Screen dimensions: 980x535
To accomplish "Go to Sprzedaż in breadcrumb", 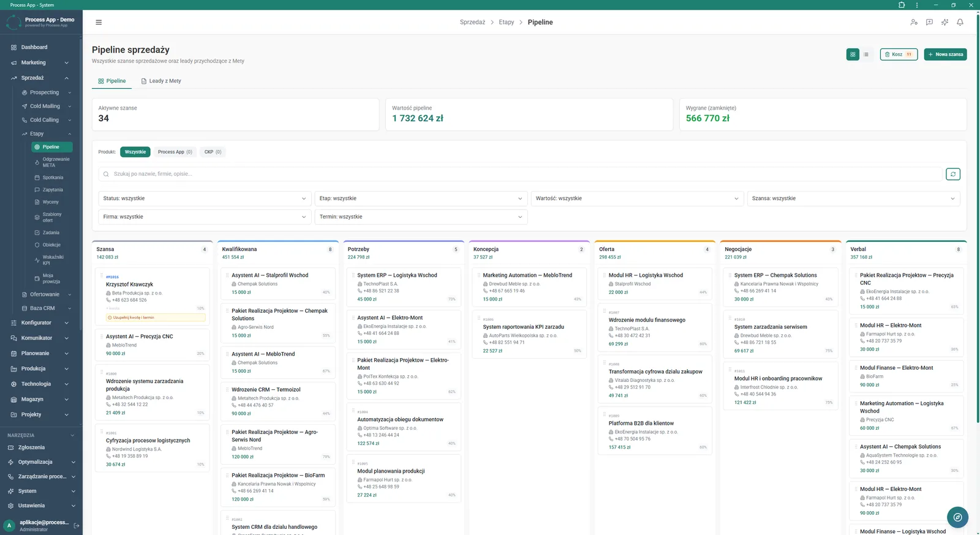I will (x=472, y=22).
